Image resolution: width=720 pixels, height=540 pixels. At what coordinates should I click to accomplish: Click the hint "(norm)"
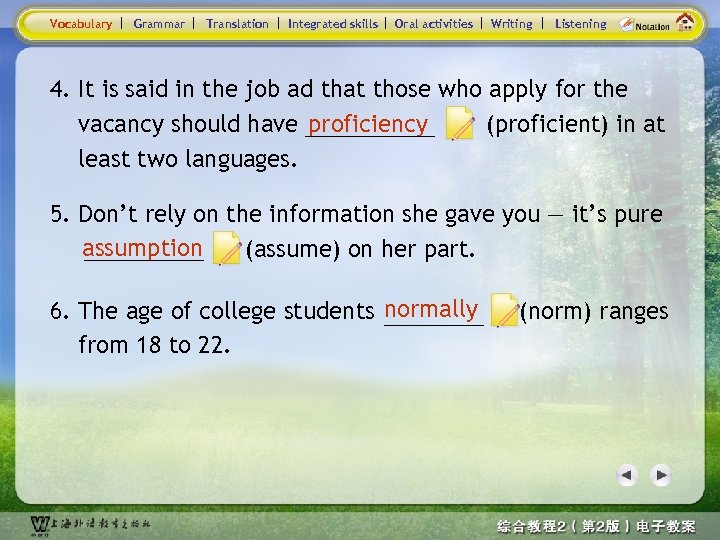tap(556, 311)
